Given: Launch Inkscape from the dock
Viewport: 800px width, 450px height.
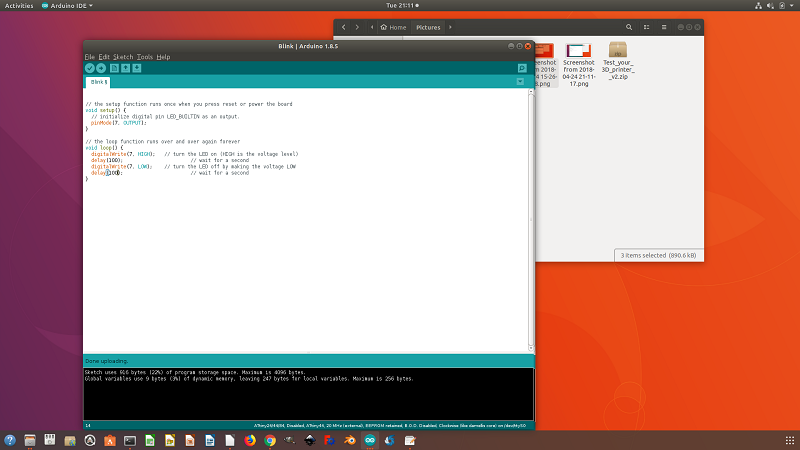Looking at the screenshot, I should pyautogui.click(x=310, y=440).
